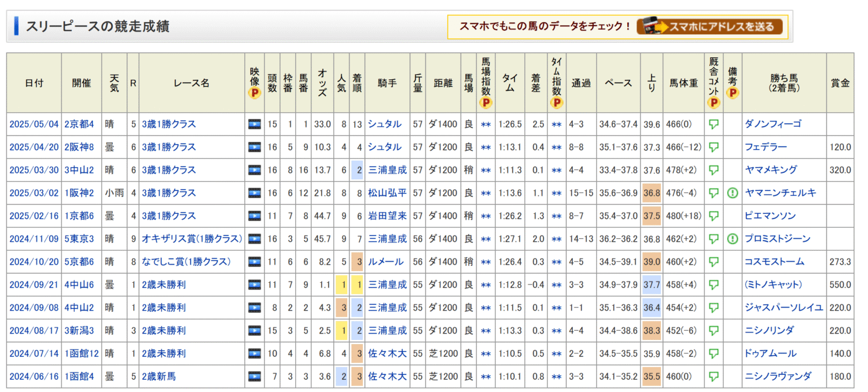Viewport: 868px width, 392px height.
Task: Open stable comment icon for 2024/09/21 row
Action: pyautogui.click(x=714, y=284)
